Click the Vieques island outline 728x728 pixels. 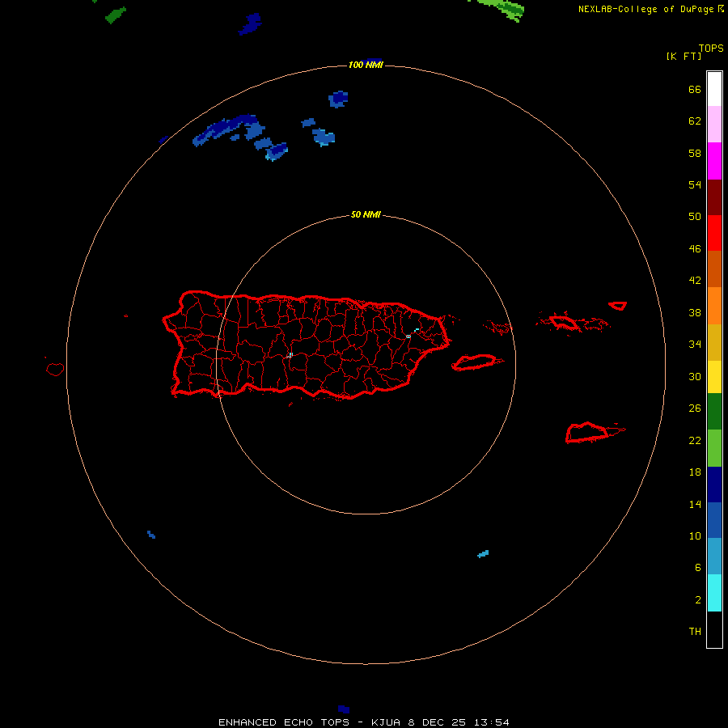(x=475, y=362)
